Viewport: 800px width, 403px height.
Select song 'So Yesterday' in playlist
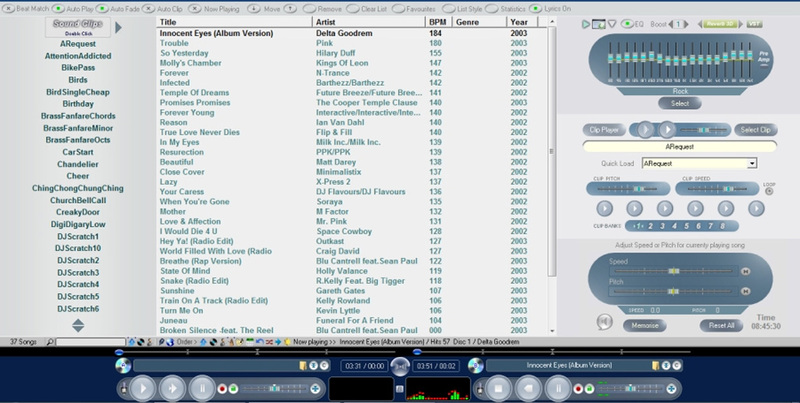(x=184, y=53)
